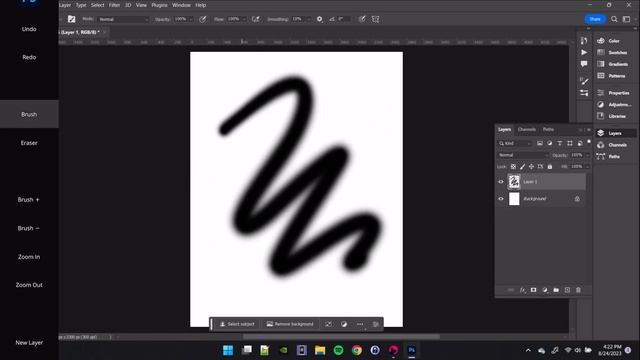Open the brush Mode dropdown
640x360 pixels.
[123, 19]
